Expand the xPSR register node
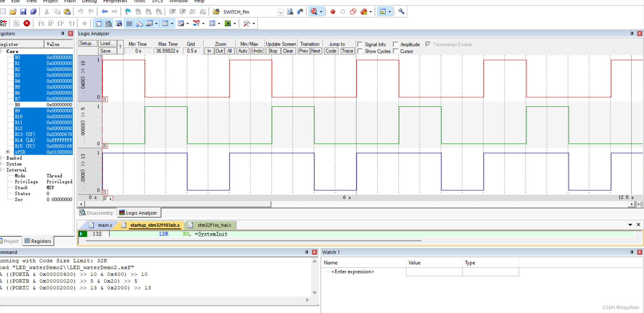 coord(8,152)
